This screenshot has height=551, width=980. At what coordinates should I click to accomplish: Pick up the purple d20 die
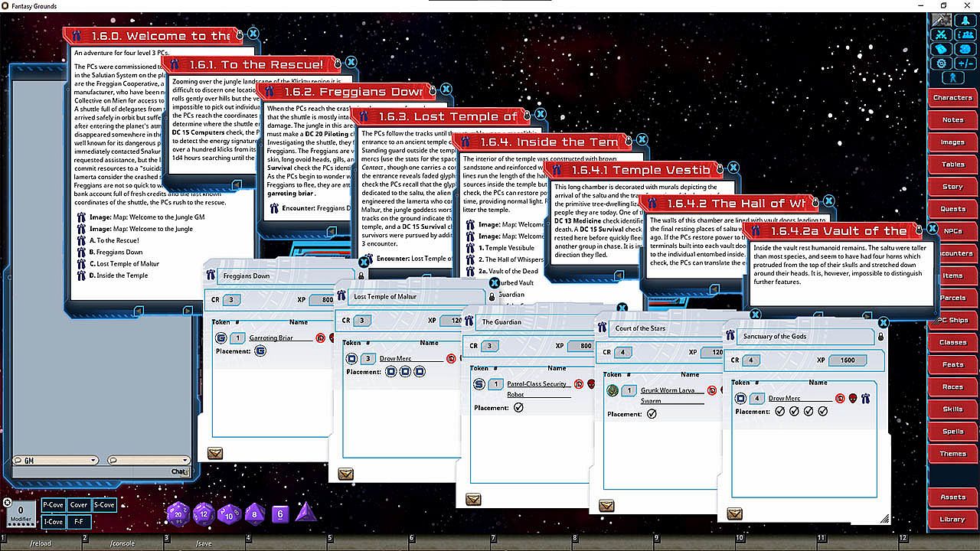click(178, 514)
